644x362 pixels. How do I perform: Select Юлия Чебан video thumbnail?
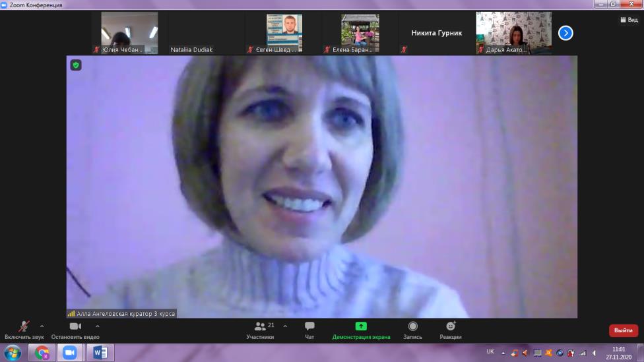[x=129, y=33]
